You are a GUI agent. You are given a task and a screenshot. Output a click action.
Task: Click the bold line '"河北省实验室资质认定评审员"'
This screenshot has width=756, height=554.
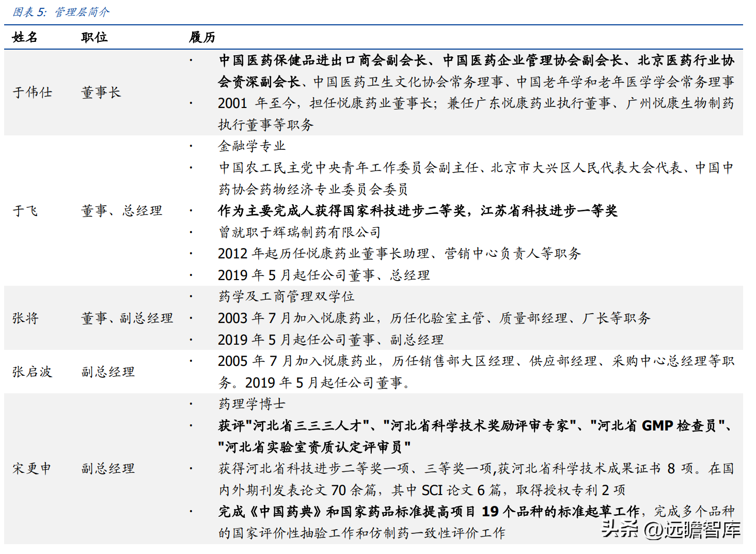tap(314, 447)
